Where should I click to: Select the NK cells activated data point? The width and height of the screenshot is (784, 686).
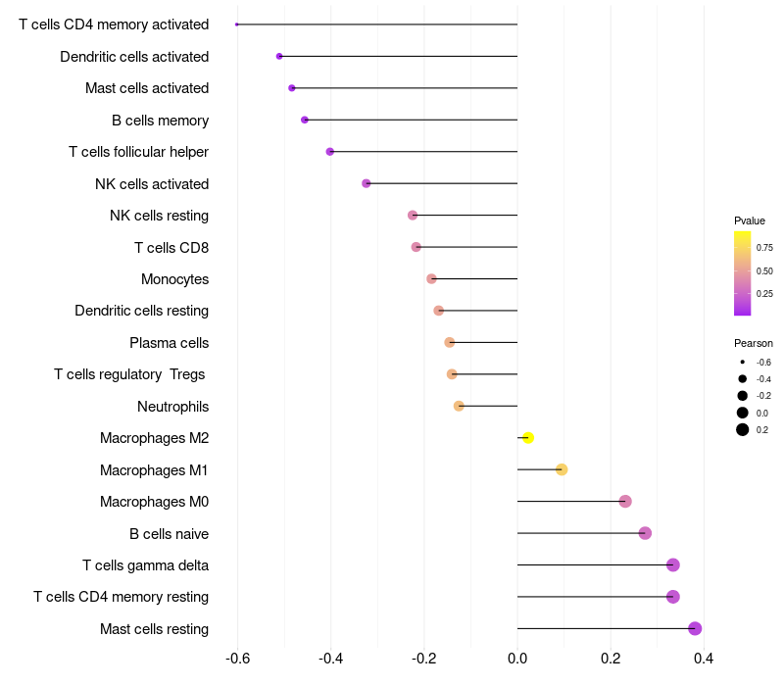tap(367, 183)
